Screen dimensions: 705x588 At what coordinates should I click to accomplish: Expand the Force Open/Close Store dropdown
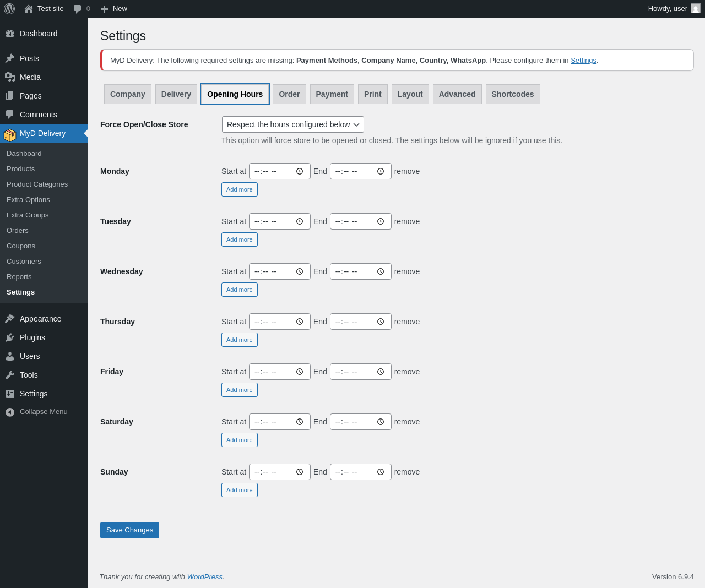(293, 124)
